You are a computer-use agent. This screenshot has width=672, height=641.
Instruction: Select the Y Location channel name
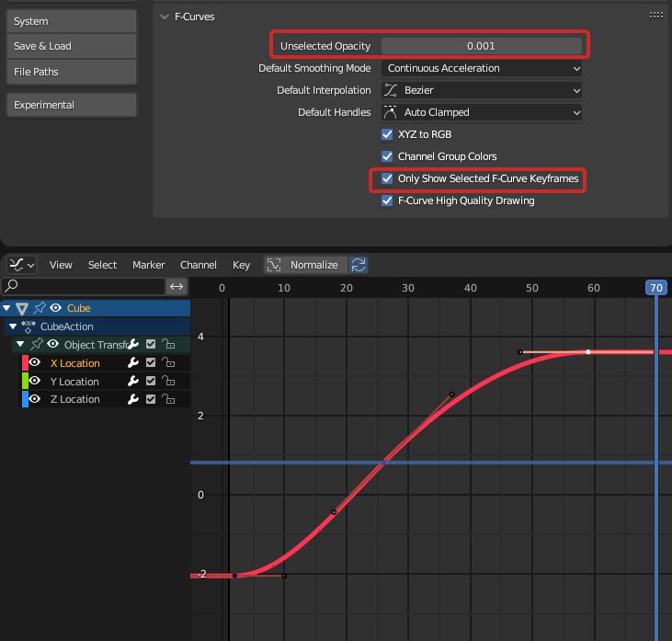point(74,382)
